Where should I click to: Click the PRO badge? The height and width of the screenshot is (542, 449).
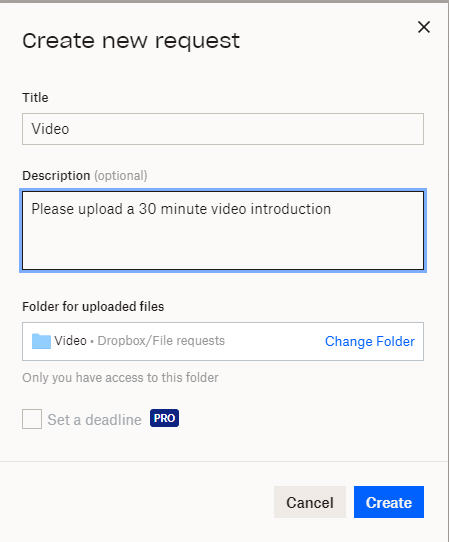[x=164, y=418]
